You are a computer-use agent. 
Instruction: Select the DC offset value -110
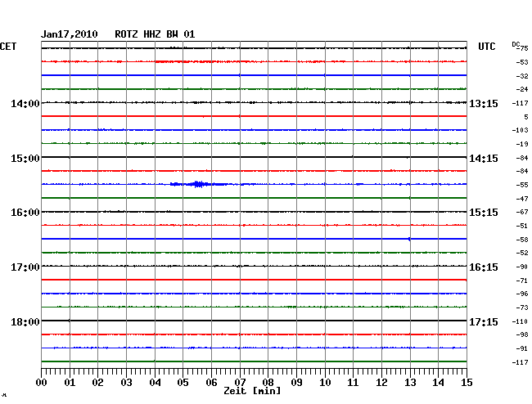coord(520,321)
